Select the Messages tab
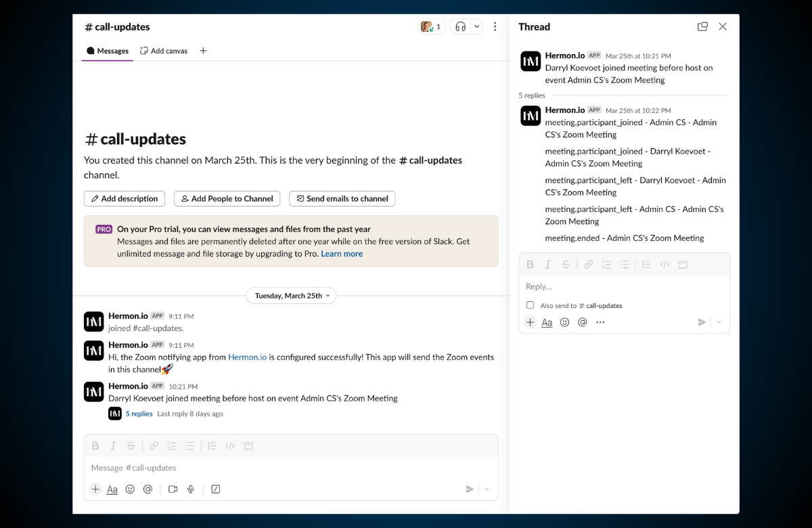 pyautogui.click(x=108, y=51)
